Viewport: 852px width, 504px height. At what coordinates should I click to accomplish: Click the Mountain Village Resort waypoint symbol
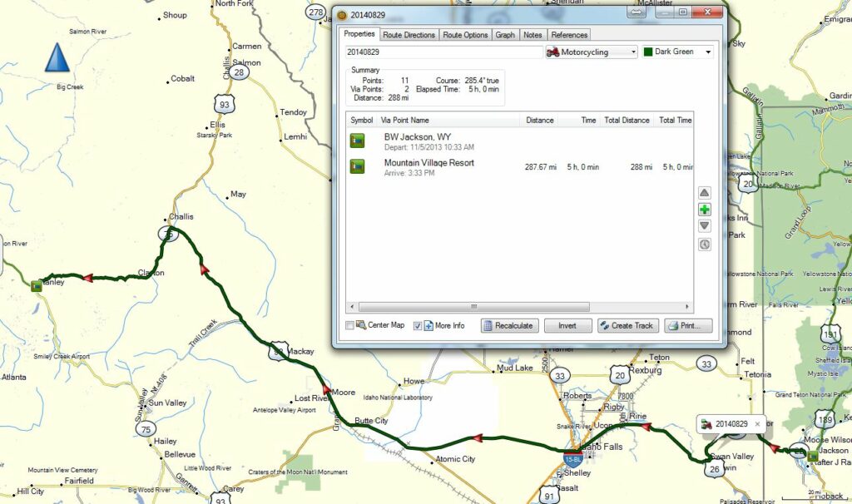click(357, 167)
